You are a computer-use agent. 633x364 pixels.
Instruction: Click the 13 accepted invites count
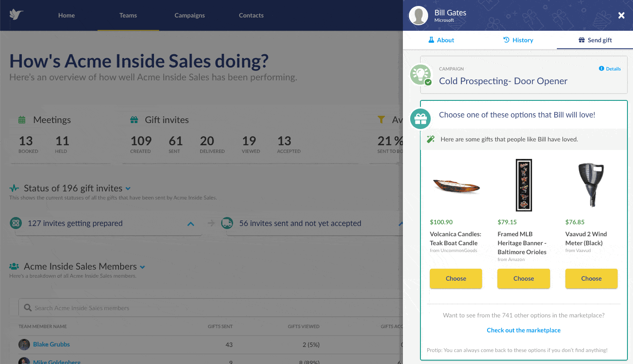pos(284,141)
